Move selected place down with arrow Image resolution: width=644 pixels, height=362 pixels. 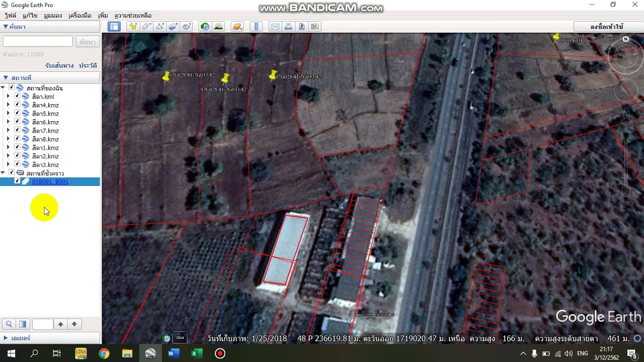[x=74, y=324]
